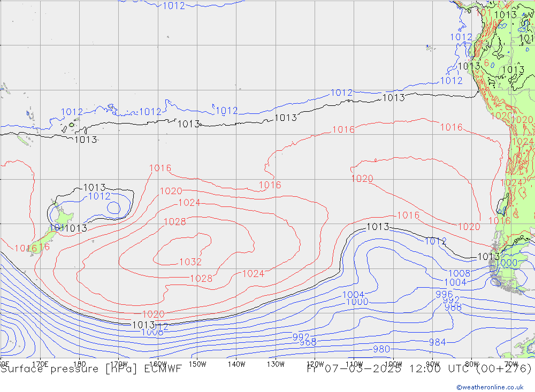Screen dimensions: 535x392
Task: Select the "Fr 07-03-2025 12:00 UTC (00+276)" timestamp
Action: pos(419,369)
